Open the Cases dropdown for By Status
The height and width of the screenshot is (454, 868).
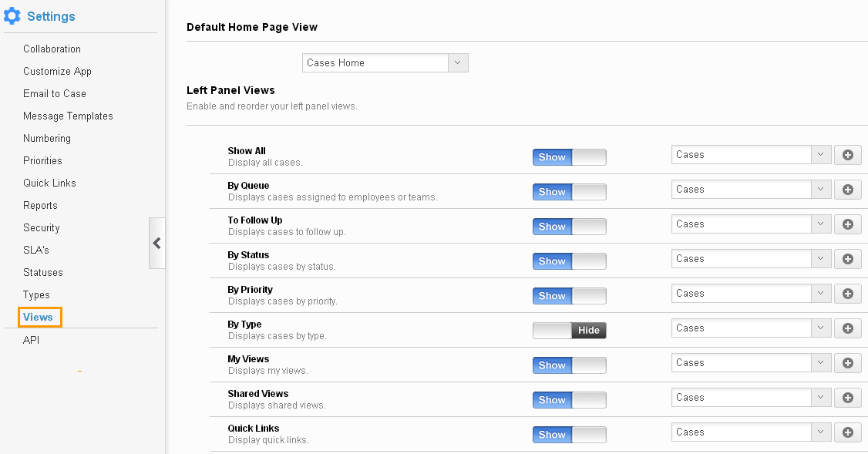click(x=751, y=258)
